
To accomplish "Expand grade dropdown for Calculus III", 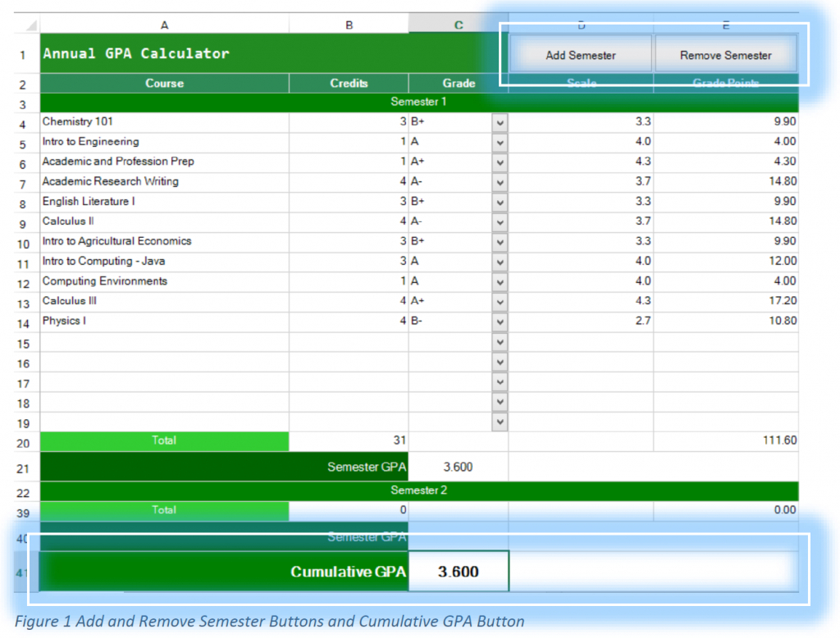I will pyautogui.click(x=500, y=302).
